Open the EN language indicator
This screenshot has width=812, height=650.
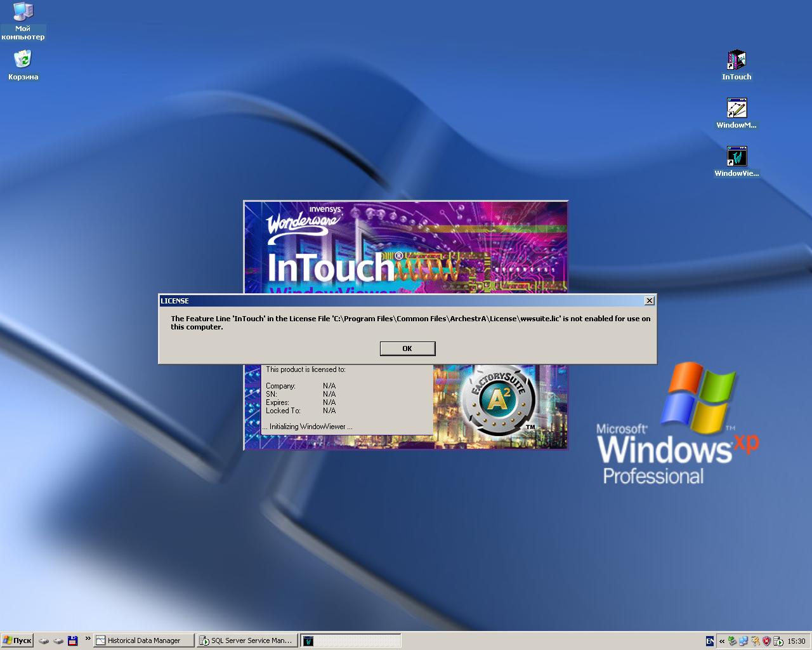pyautogui.click(x=710, y=641)
